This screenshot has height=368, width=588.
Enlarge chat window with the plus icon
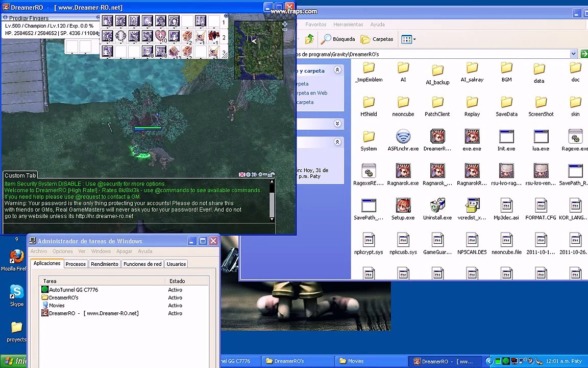click(260, 175)
